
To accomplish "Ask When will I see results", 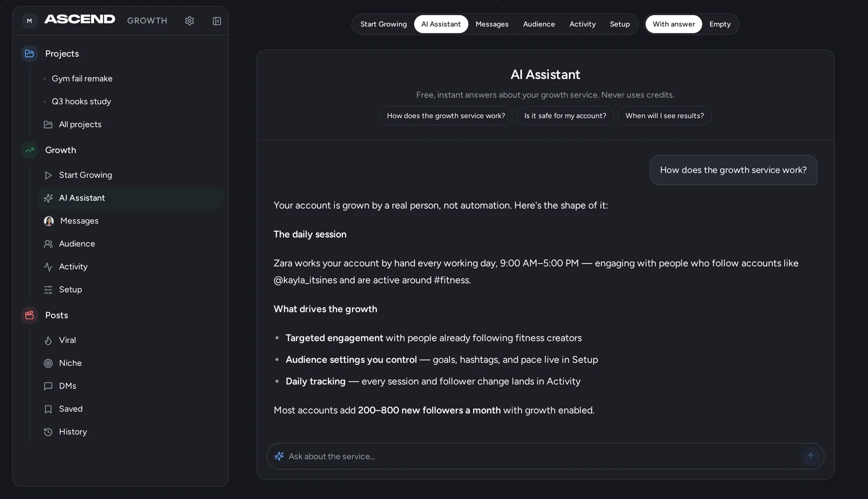I will click(665, 116).
